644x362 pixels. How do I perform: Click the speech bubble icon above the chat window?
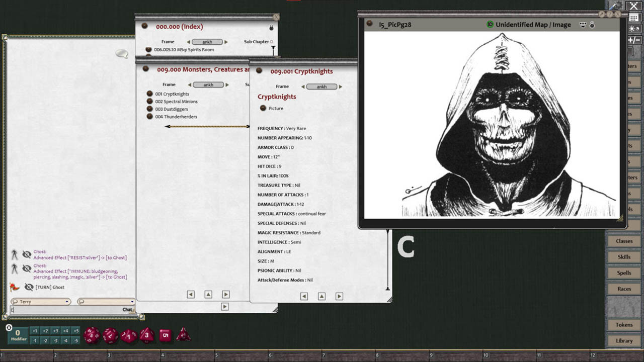pos(122,54)
